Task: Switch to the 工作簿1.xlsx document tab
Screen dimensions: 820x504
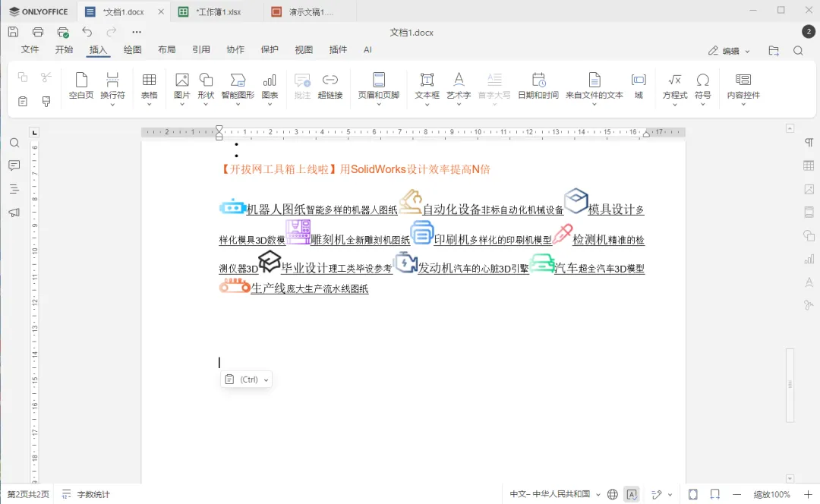Action: click(x=218, y=11)
